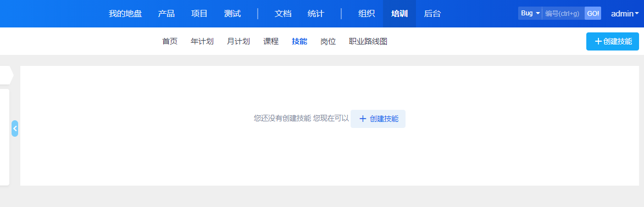
Task: Open the 文档 section
Action: pyautogui.click(x=283, y=14)
